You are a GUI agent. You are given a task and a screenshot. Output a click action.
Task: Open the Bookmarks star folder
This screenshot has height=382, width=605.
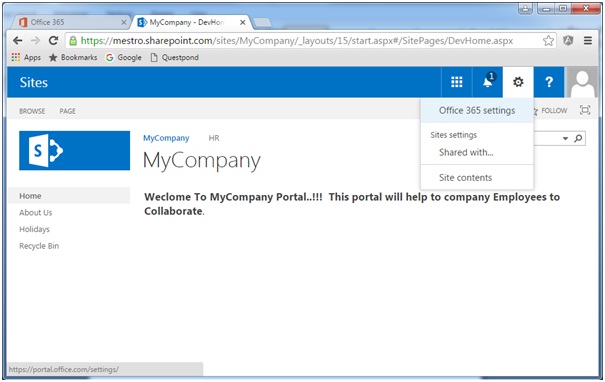[73, 57]
